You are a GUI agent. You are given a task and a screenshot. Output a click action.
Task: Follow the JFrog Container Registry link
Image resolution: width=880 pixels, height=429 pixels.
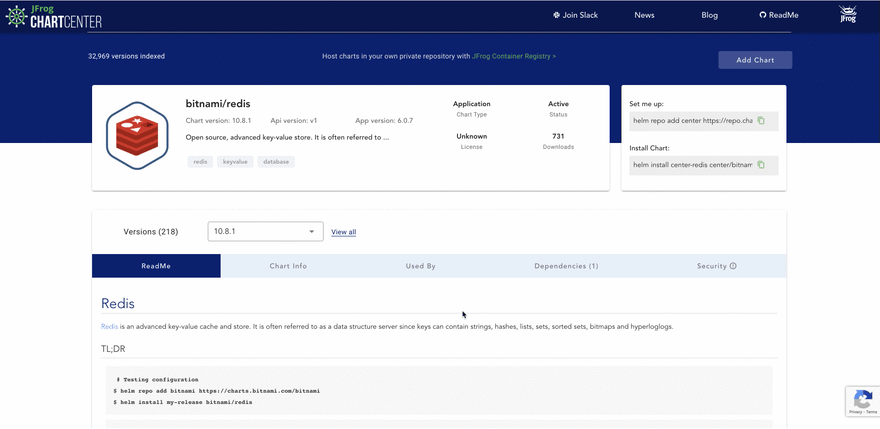coord(514,56)
